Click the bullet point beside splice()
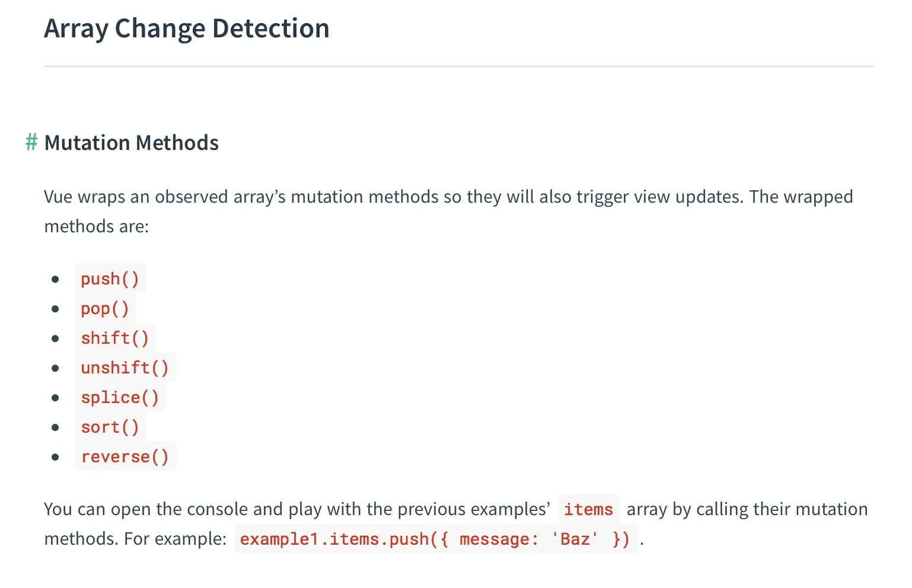 click(55, 398)
